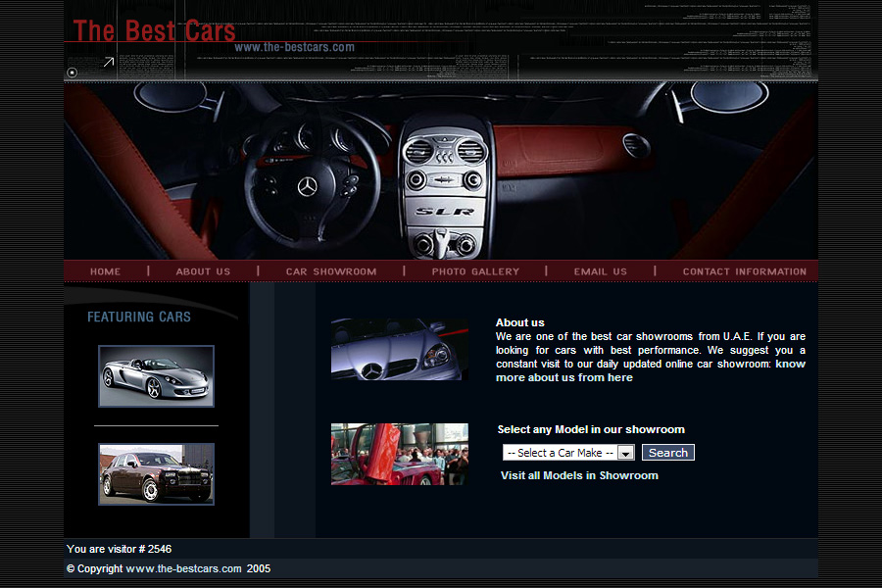Click the circular dot icon in header
The height and width of the screenshot is (588, 882).
click(72, 73)
